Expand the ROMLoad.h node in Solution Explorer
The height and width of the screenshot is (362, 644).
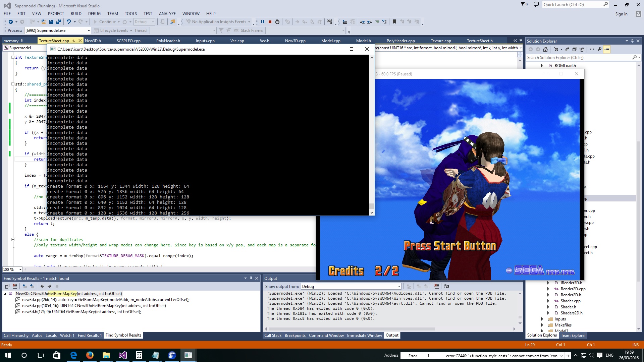(x=542, y=66)
